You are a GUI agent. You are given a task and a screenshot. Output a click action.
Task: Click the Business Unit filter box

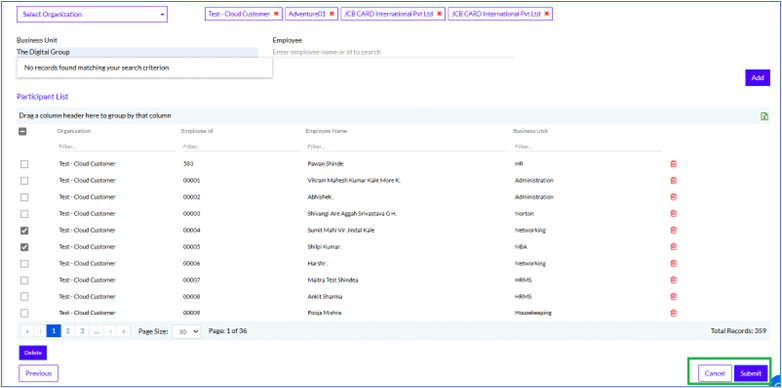pos(588,147)
